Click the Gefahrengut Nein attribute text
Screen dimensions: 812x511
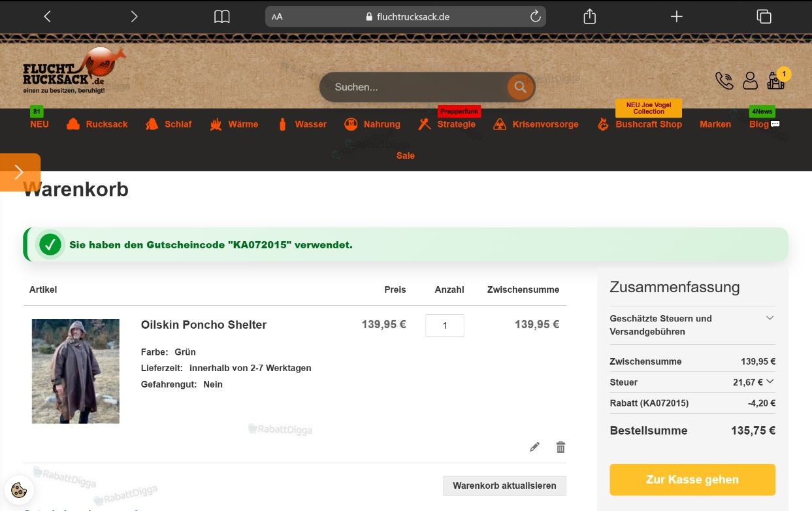point(182,384)
